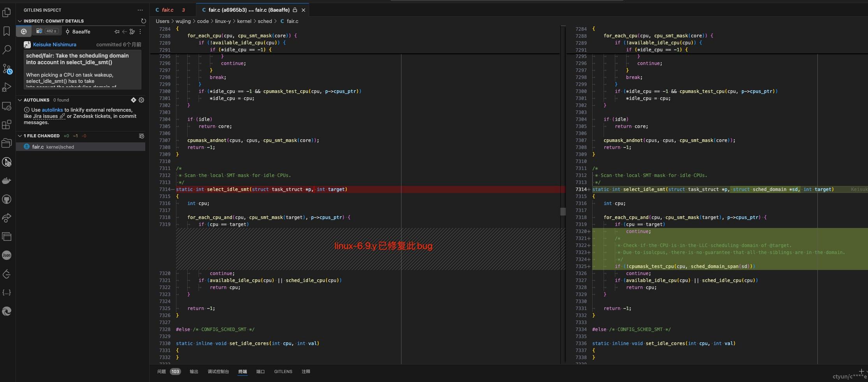The image size is (868, 382).
Task: Open author Keisuke Nishimura link
Action: tap(55, 45)
